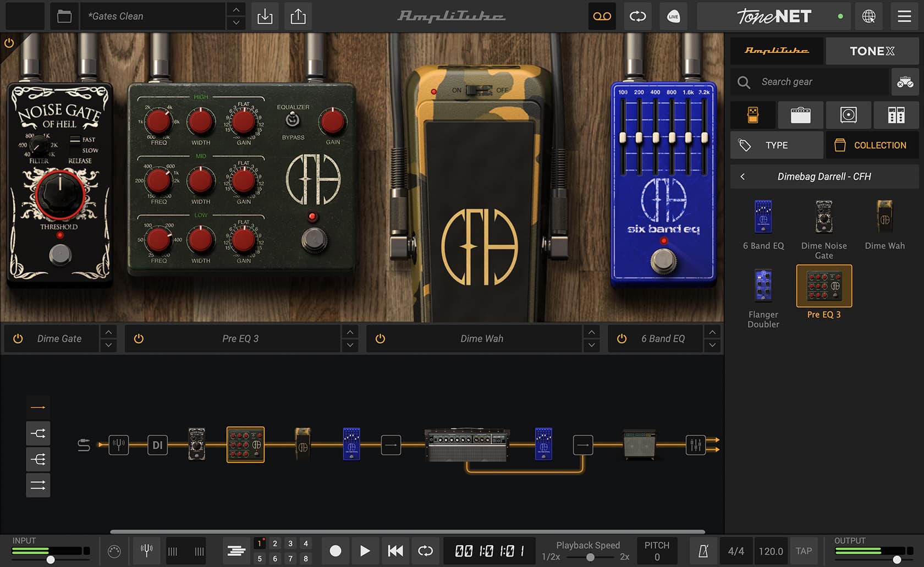This screenshot has height=567, width=924.
Task: Select the COLLECTION filter tab
Action: pyautogui.click(x=871, y=145)
